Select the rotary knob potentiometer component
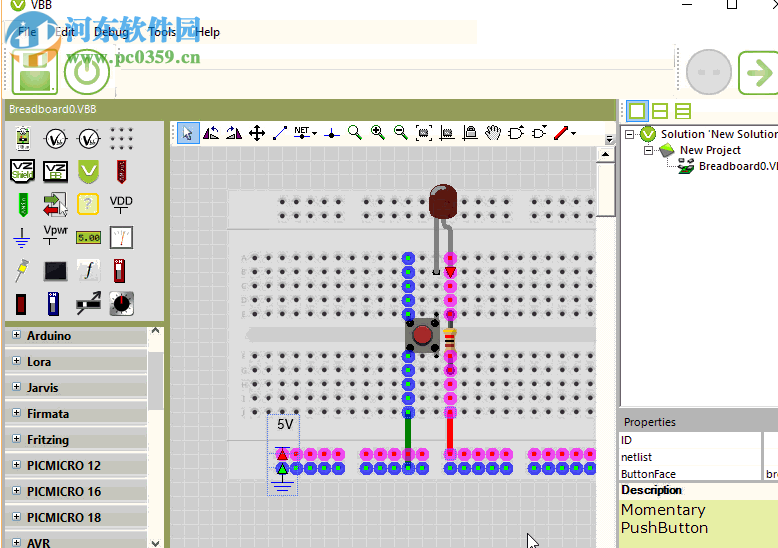Image resolution: width=778 pixels, height=548 pixels. (121, 303)
